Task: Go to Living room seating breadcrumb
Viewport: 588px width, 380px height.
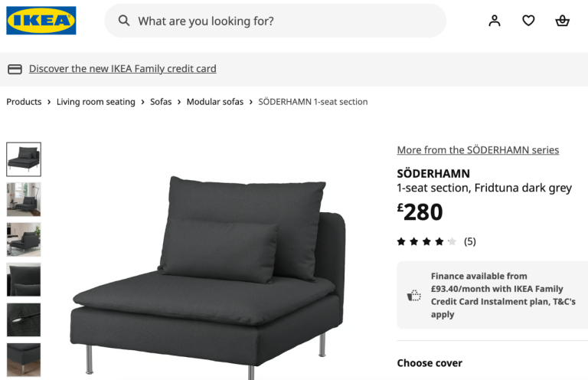Action: click(x=96, y=102)
